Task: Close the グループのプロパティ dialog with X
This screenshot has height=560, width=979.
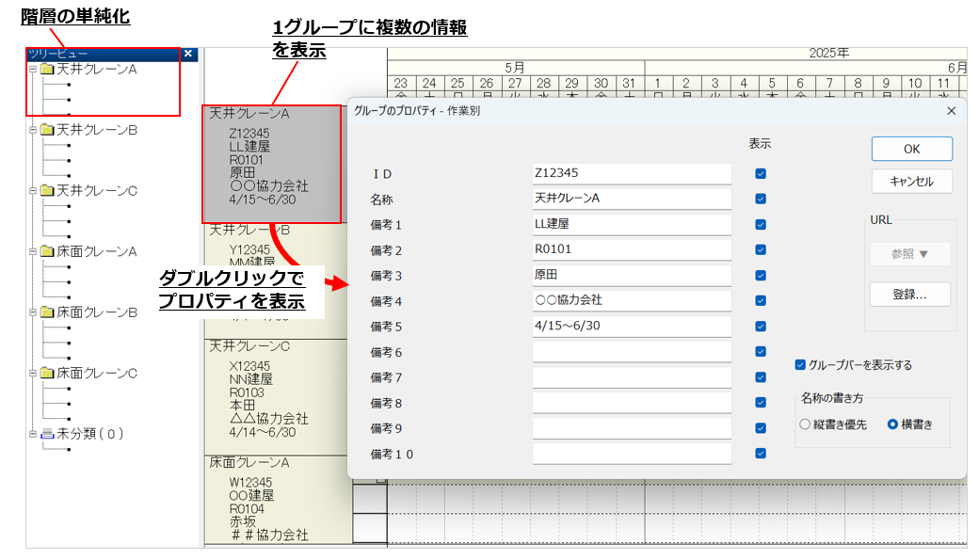Action: pyautogui.click(x=951, y=111)
